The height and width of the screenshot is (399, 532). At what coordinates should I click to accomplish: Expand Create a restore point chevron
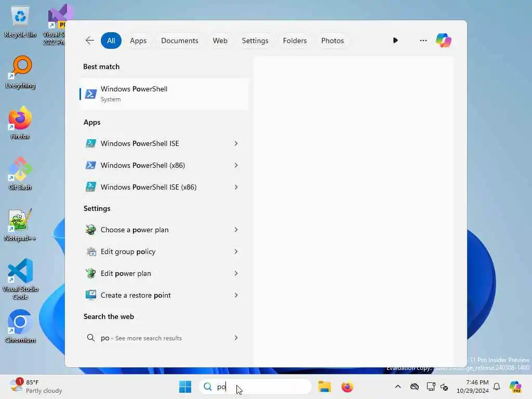236,295
